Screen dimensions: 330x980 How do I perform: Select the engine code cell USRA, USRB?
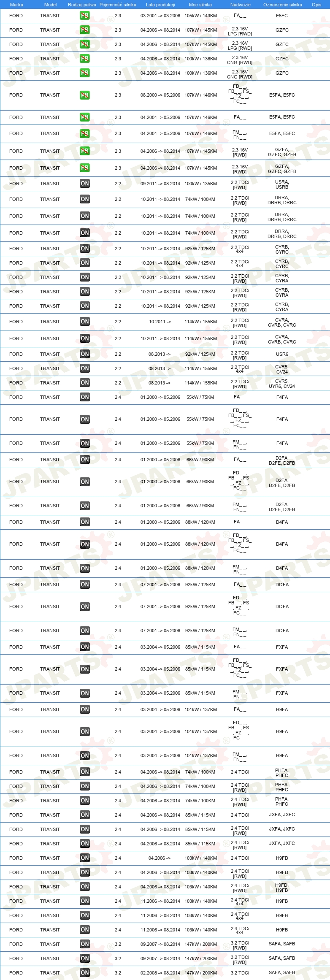tap(282, 184)
